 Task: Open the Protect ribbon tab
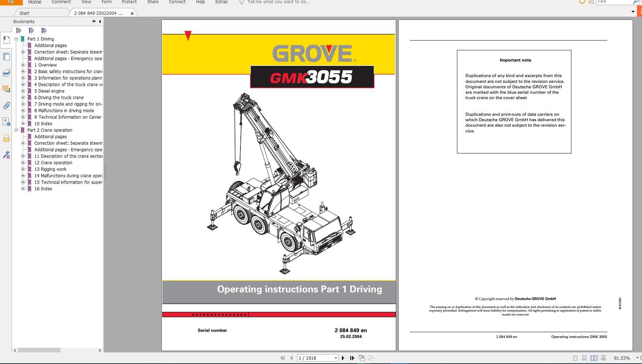[x=129, y=2]
